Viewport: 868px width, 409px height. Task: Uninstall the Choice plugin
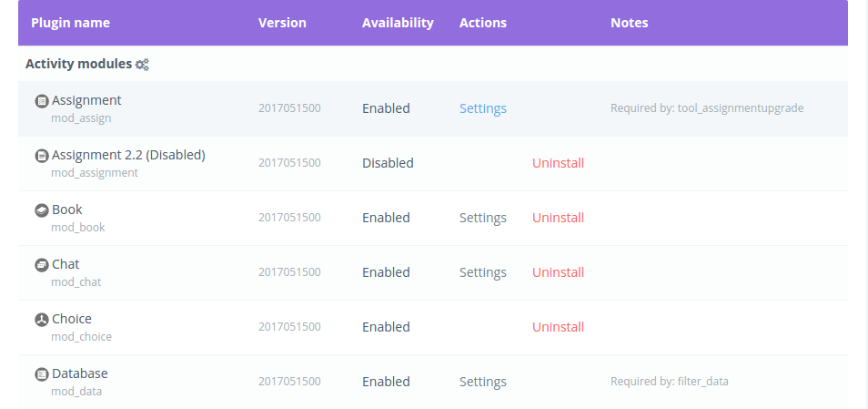point(558,327)
